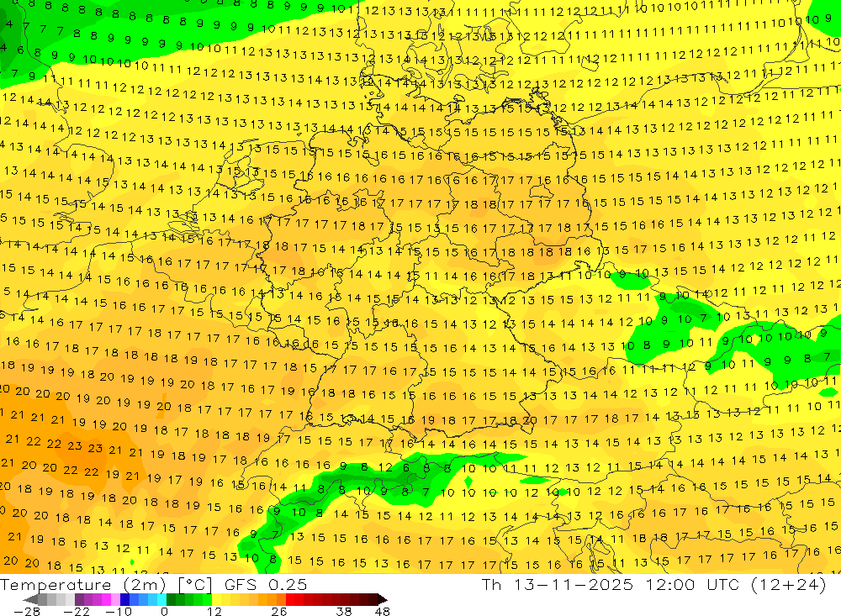Click the dark purple legend swatch

[x=79, y=599]
